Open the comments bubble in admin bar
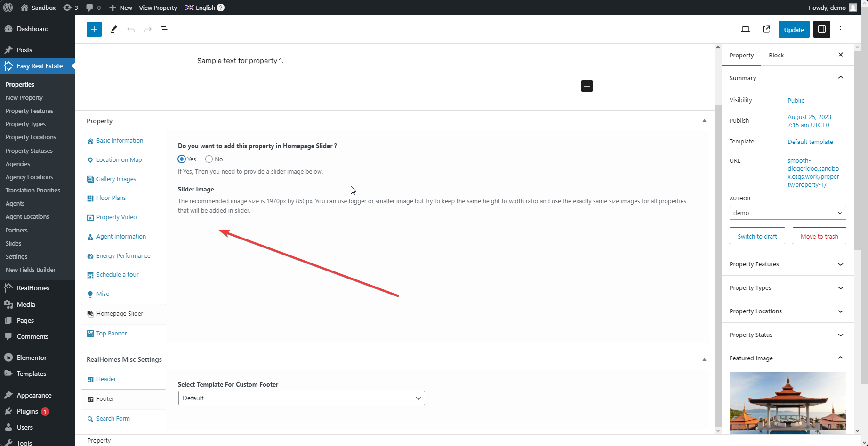This screenshot has width=868, height=446. (x=93, y=8)
